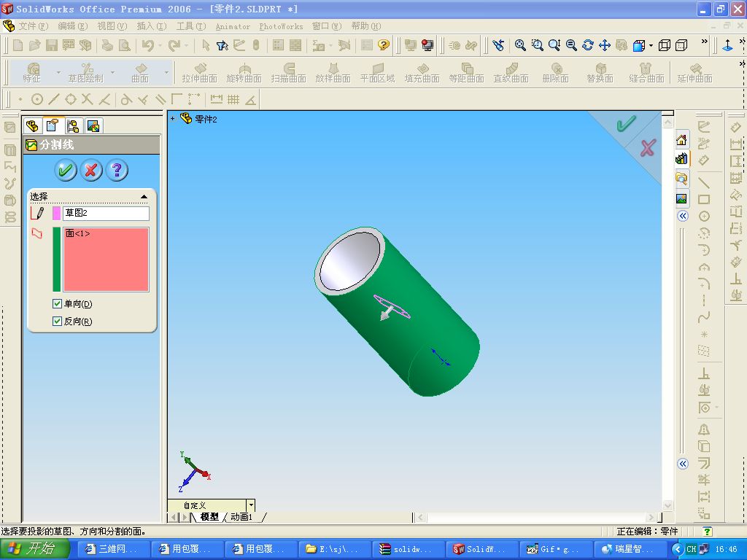Click the Zoom to Fit magnifier icon
Image resolution: width=747 pixels, height=560 pixels.
(x=520, y=45)
